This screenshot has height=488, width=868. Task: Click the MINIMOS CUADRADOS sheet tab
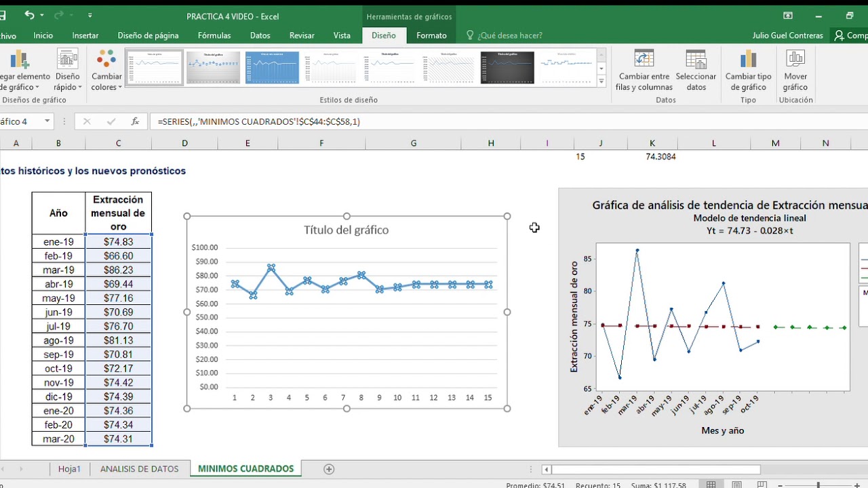245,469
